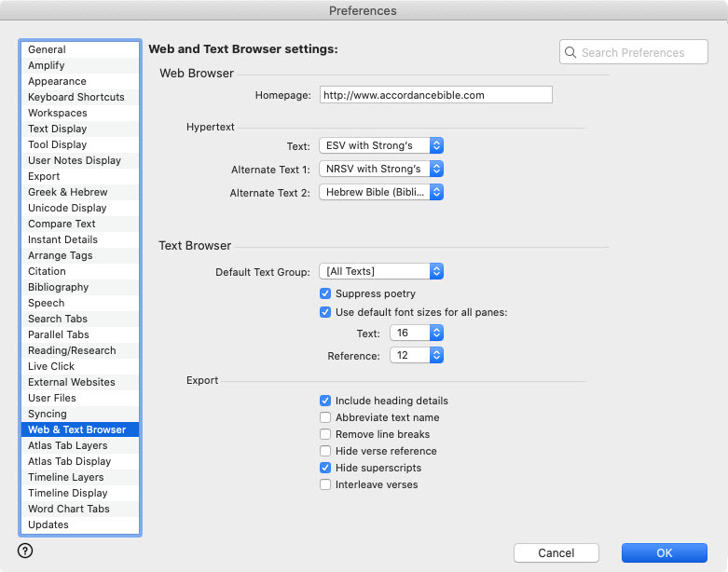Expand Alternate Text 1 dropdown
728x572 pixels.
(380, 170)
